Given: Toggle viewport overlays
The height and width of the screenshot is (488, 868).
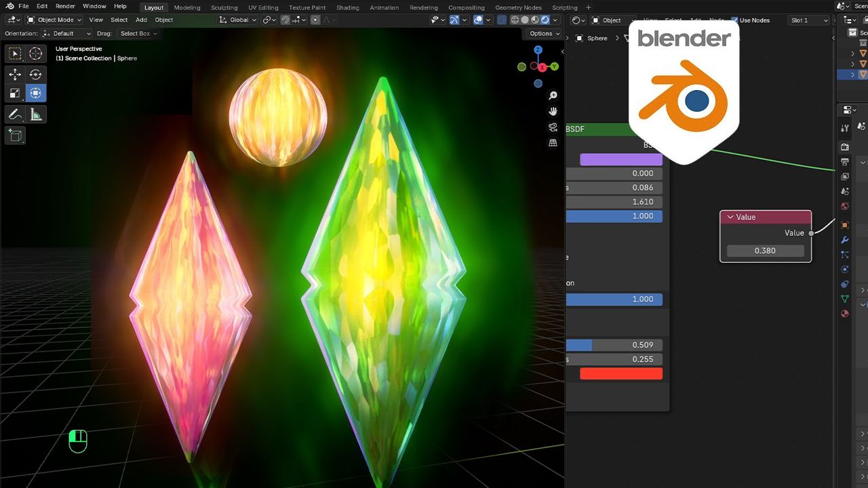Looking at the screenshot, I should (x=478, y=20).
